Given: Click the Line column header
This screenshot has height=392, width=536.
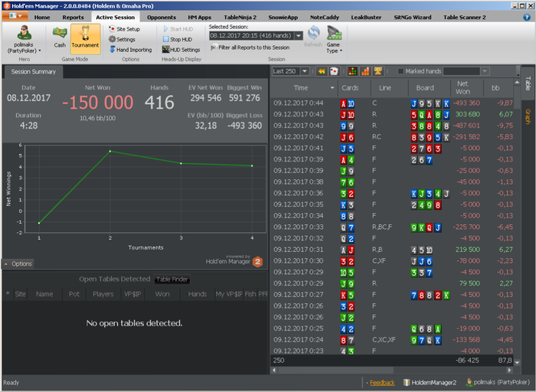Looking at the screenshot, I should tap(389, 88).
